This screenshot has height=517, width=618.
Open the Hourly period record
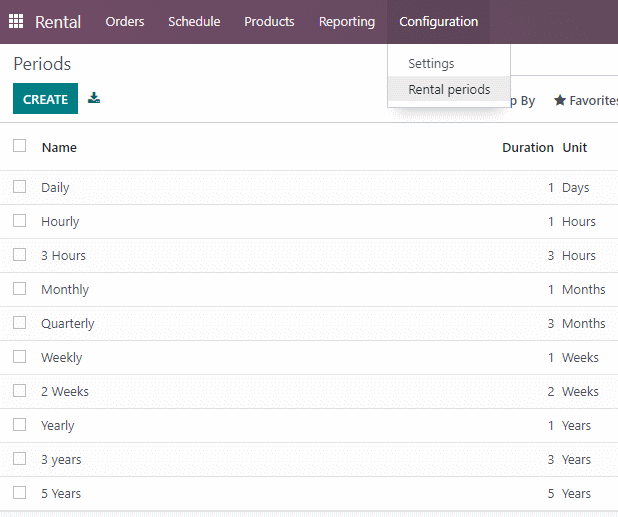pos(60,222)
